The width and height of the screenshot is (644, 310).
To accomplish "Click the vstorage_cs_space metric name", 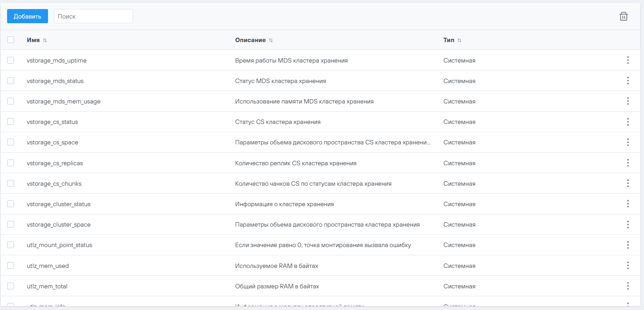I will click(52, 142).
